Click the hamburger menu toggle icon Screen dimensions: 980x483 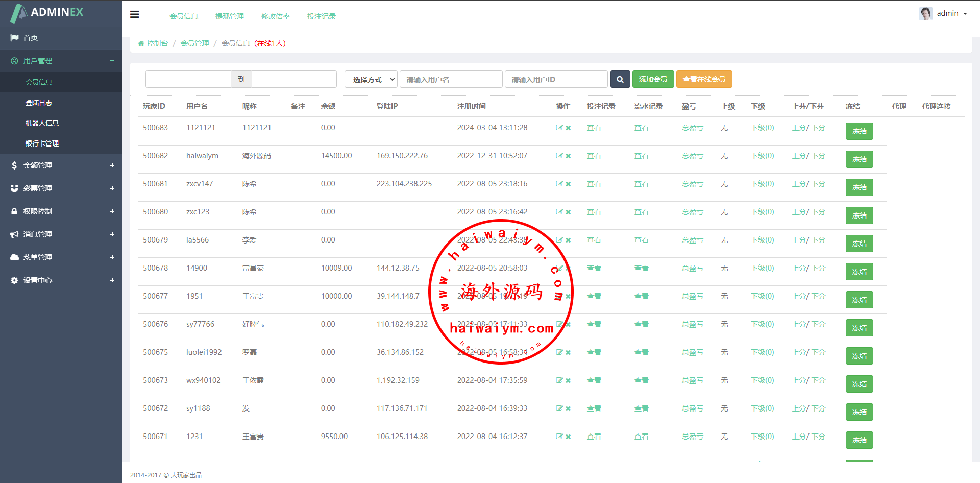click(135, 14)
